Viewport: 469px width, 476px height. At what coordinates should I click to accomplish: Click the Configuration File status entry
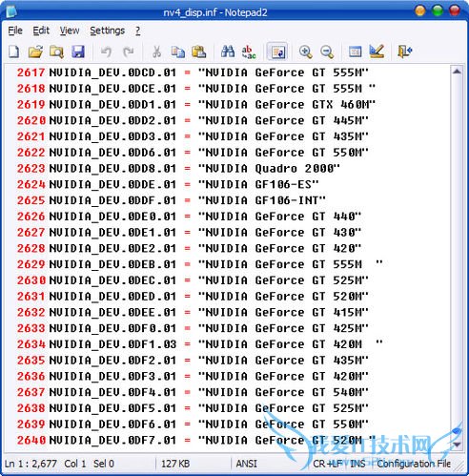click(x=414, y=464)
